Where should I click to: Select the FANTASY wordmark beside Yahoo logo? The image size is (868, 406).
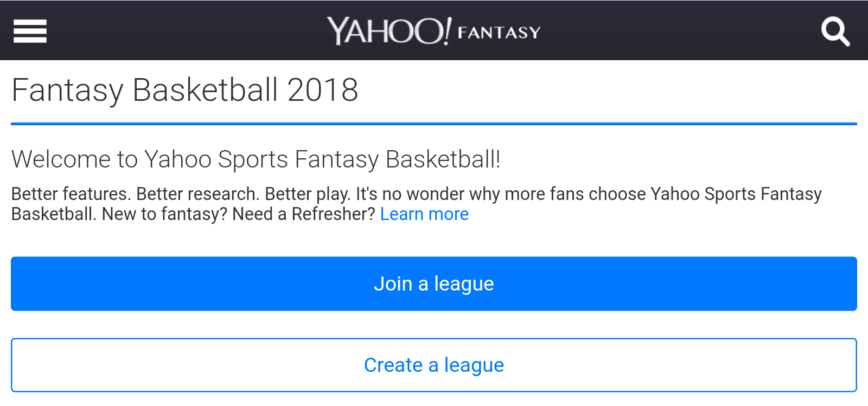499,33
